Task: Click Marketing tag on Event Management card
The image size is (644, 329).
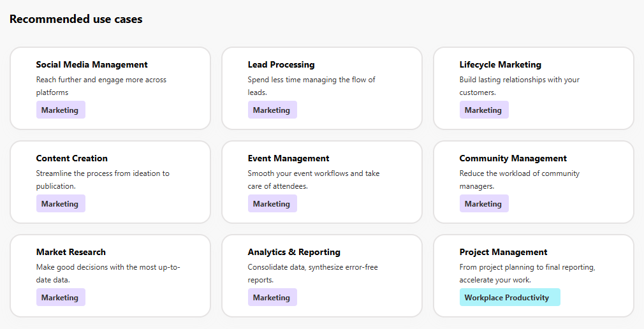Action: pyautogui.click(x=272, y=204)
